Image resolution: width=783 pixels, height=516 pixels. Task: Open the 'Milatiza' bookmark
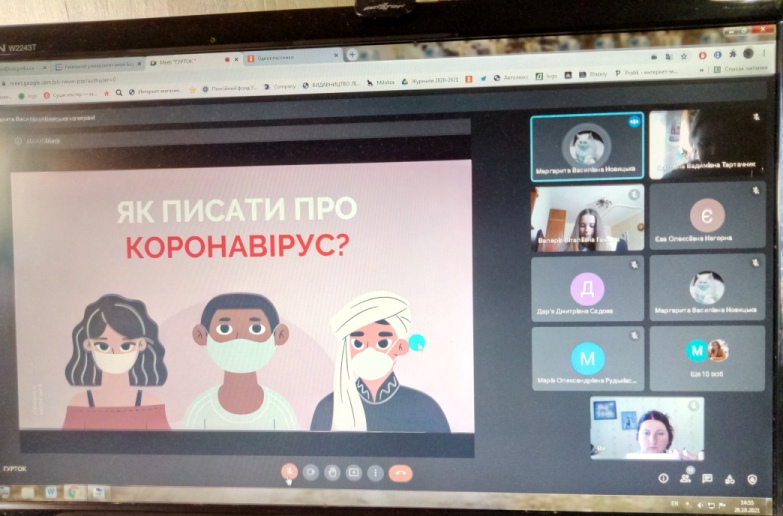(381, 82)
